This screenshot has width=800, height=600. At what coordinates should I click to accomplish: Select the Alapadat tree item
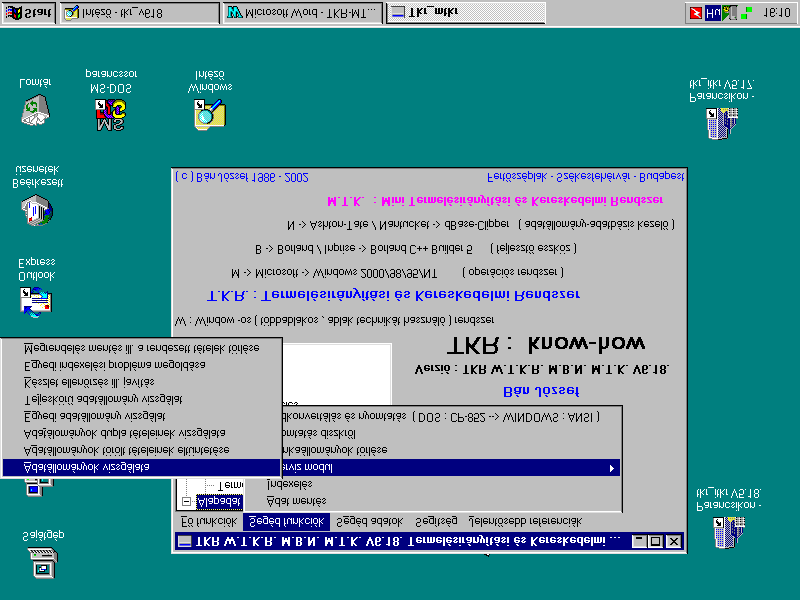[219, 502]
